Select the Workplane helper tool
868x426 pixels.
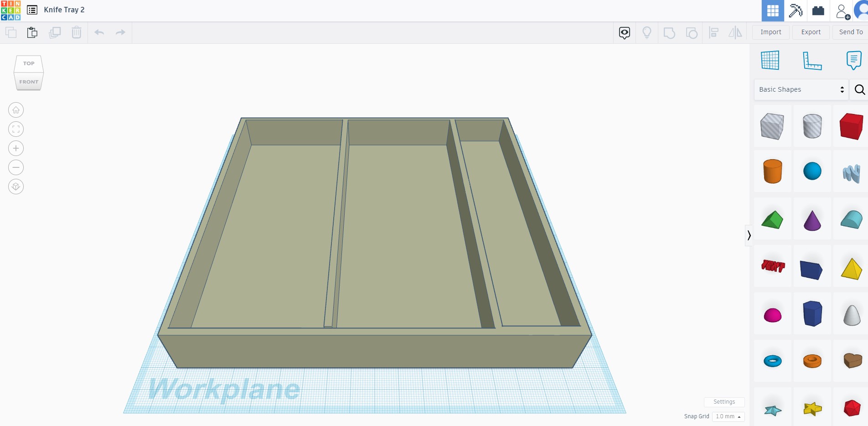coord(770,60)
